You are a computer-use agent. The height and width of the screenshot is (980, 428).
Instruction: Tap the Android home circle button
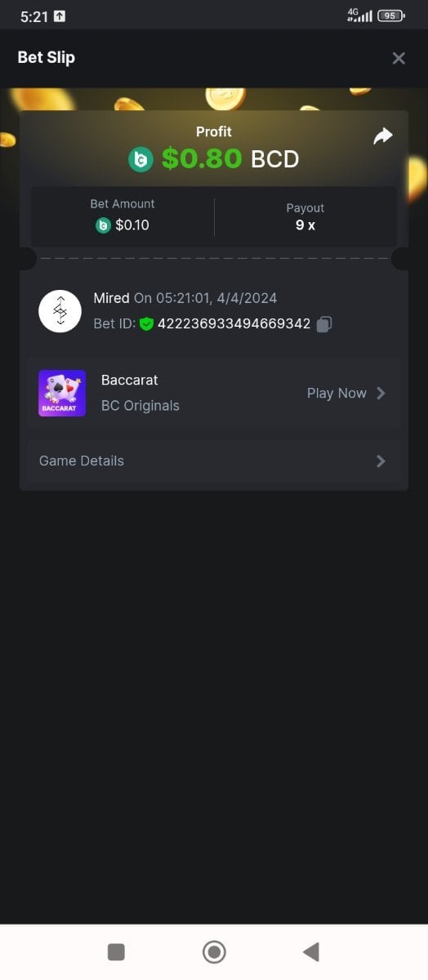pos(214,951)
